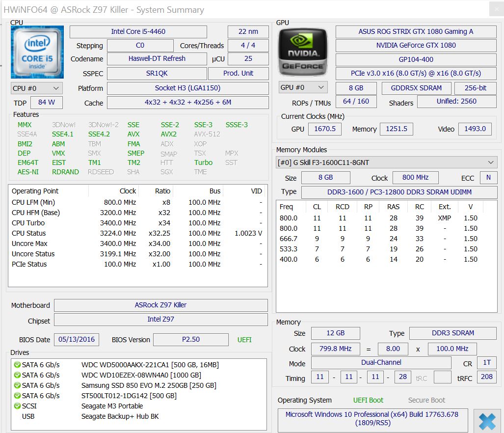Click status icon of ST500LT012 drive
This screenshot has height=433, width=504.
pos(17,396)
